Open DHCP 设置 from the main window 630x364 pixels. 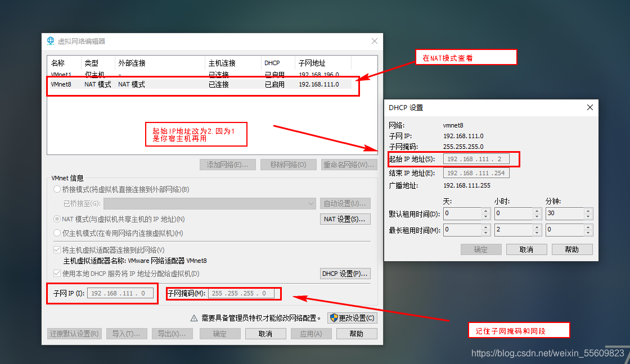pyautogui.click(x=345, y=274)
